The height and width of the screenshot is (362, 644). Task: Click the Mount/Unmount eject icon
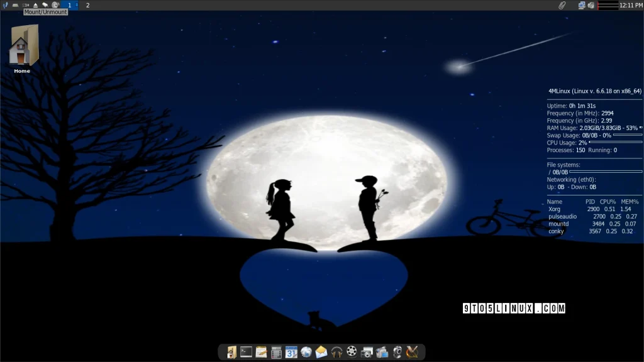click(x=35, y=5)
